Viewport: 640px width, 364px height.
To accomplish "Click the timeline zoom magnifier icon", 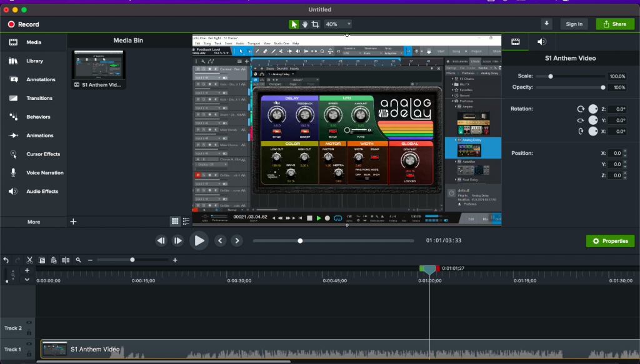I will tap(78, 260).
